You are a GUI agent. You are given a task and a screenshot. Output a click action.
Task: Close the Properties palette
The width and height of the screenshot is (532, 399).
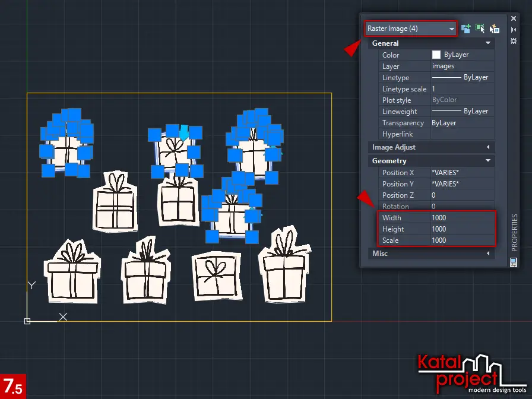coord(514,18)
